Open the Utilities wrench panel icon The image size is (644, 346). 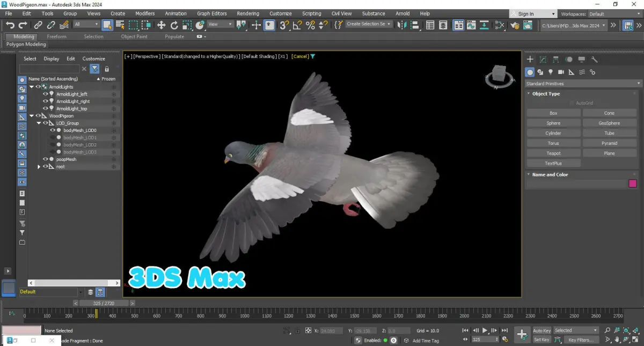[x=595, y=60]
